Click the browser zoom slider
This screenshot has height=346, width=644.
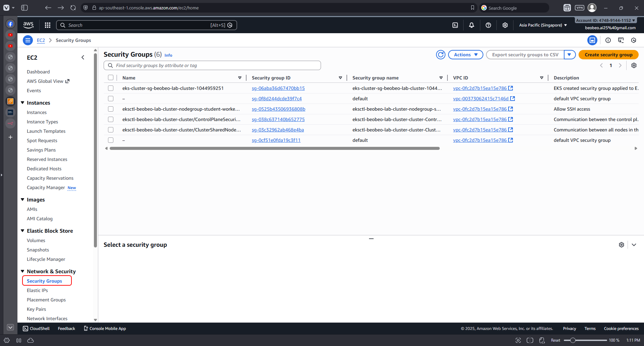(x=585, y=340)
